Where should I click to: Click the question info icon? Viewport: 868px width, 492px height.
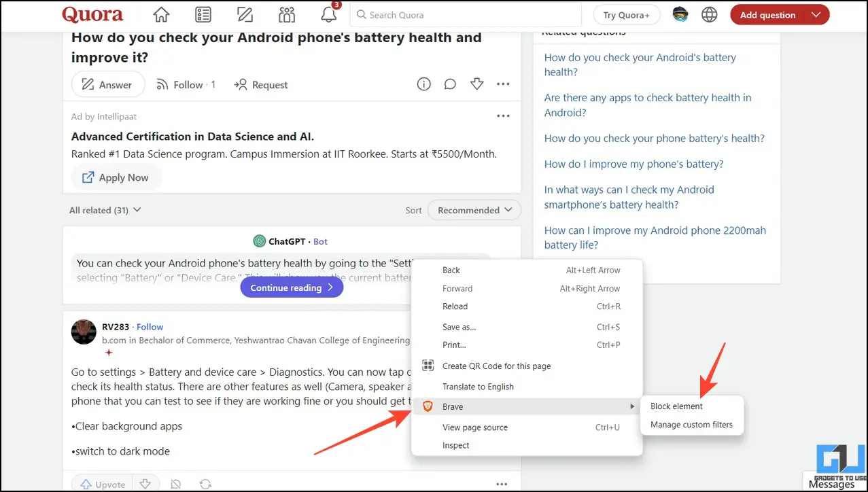(x=423, y=84)
